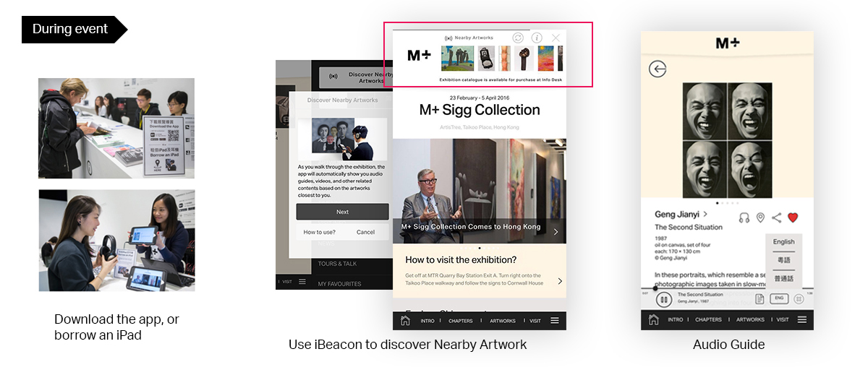Open the hamburger menu in audio guide screen
Image resolution: width=868 pixels, height=375 pixels.
click(801, 319)
